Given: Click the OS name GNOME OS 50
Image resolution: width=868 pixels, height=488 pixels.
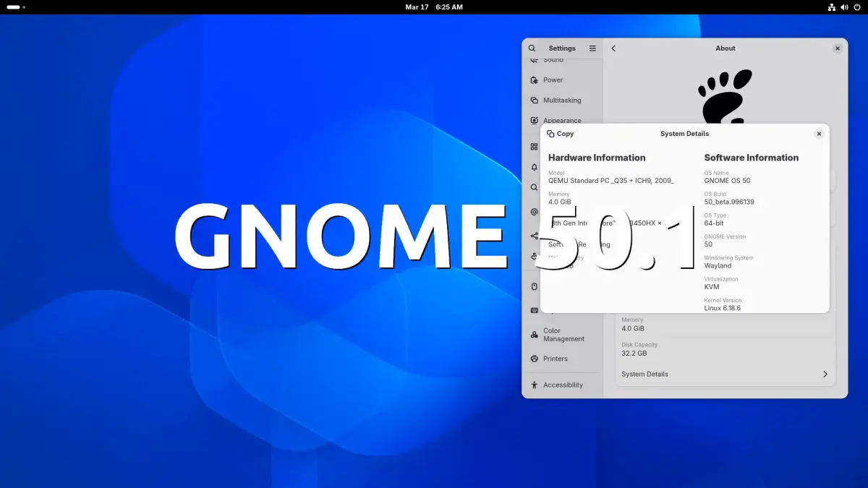Looking at the screenshot, I should pos(727,181).
